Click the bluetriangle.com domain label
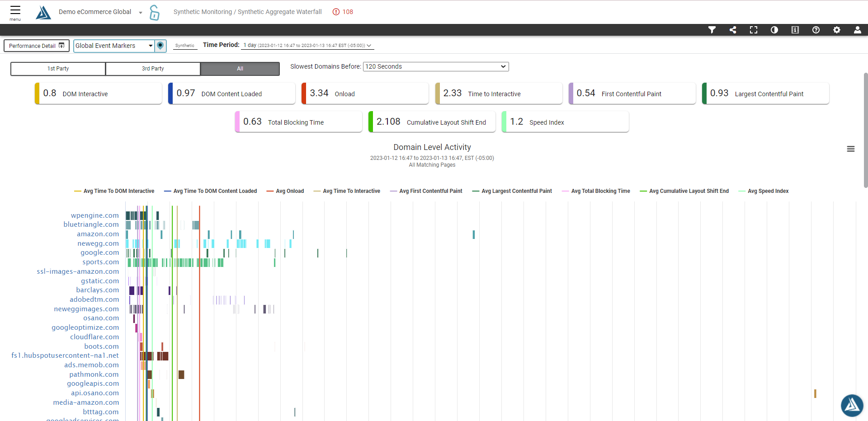Image resolution: width=868 pixels, height=421 pixels. coord(91,225)
